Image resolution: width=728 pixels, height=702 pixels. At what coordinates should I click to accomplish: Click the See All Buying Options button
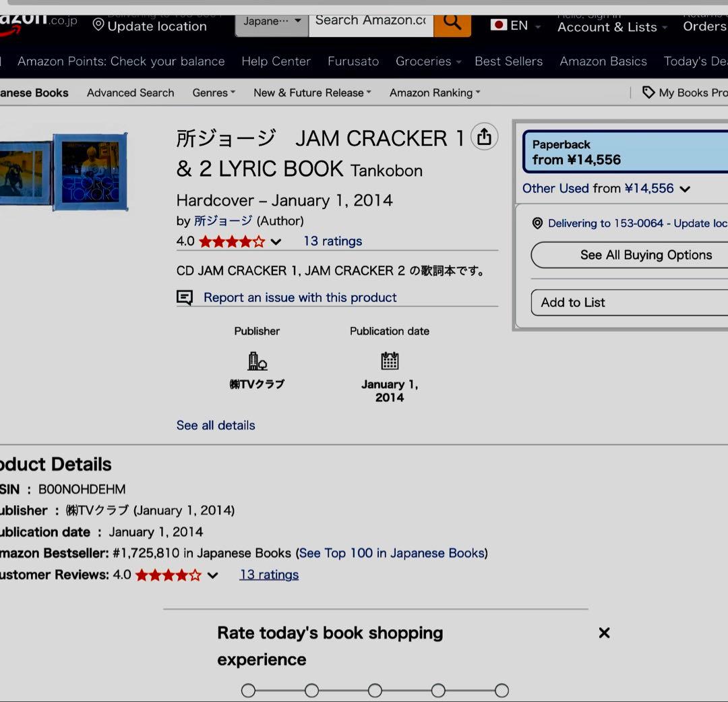646,255
